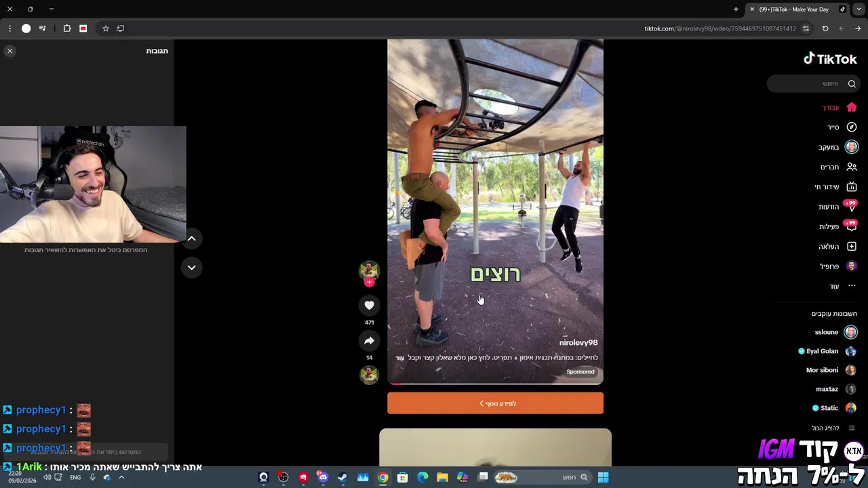Image resolution: width=868 pixels, height=488 pixels.
Task: Install or cast page icon next to the star
Action: (120, 28)
